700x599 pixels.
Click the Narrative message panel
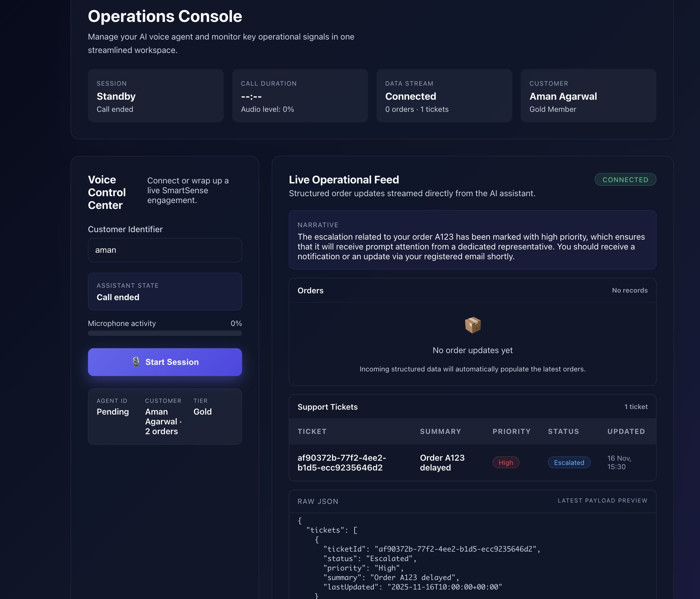pos(472,240)
